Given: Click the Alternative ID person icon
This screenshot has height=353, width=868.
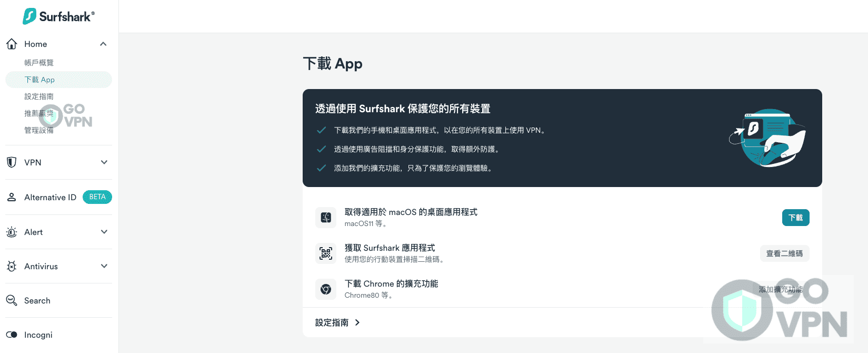Looking at the screenshot, I should click(x=12, y=197).
